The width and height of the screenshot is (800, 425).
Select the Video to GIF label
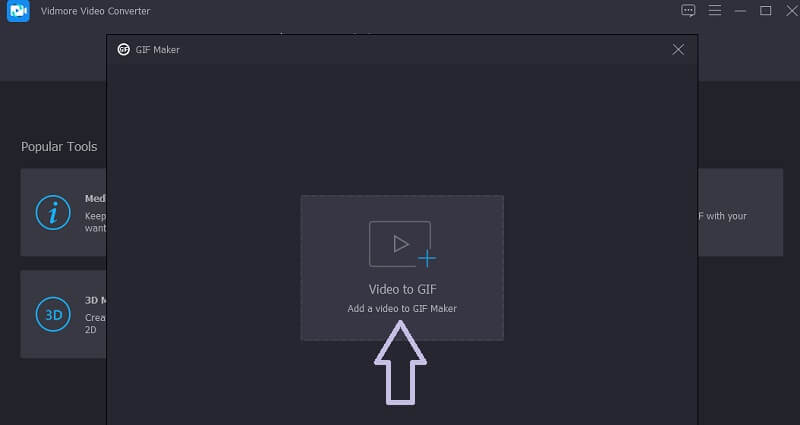pos(403,289)
